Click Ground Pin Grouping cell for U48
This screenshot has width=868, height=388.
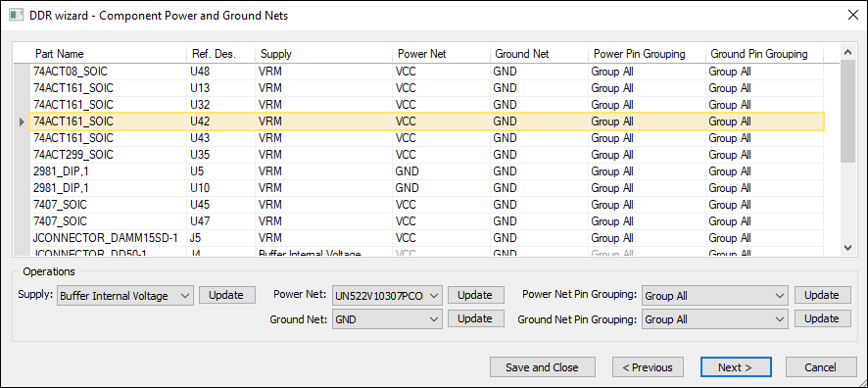pyautogui.click(x=764, y=72)
